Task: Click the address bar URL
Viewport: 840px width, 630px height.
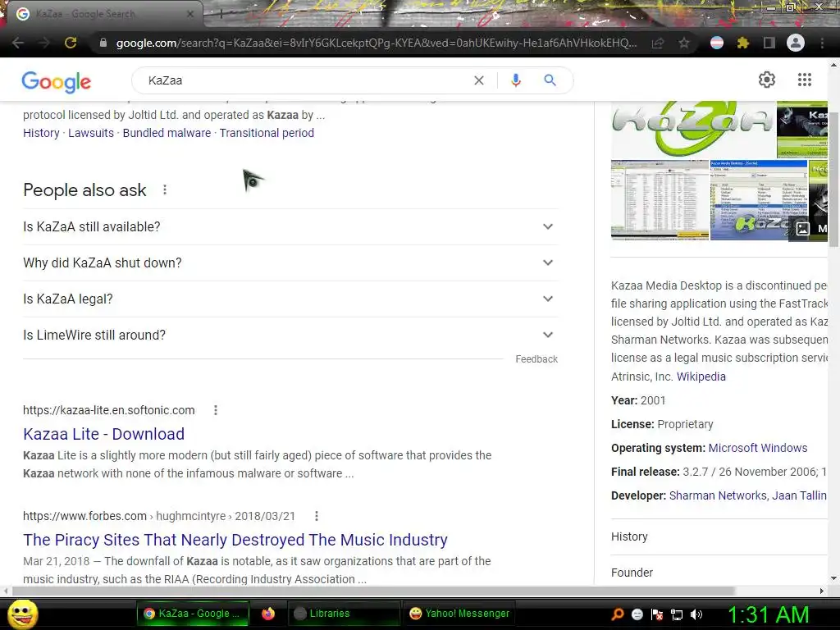Action: pos(376,43)
